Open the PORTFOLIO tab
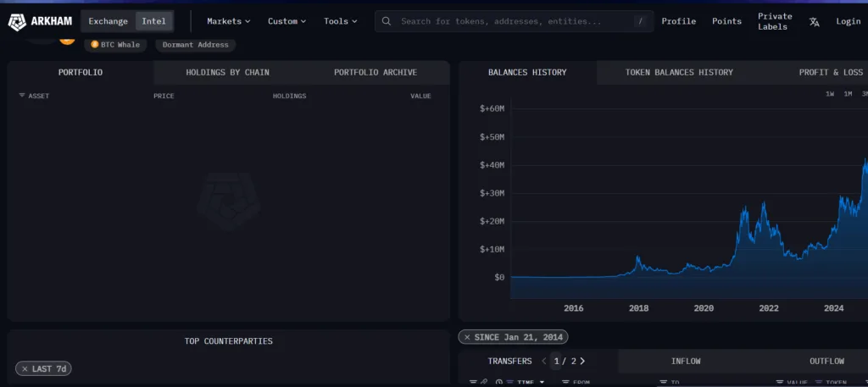 81,73
